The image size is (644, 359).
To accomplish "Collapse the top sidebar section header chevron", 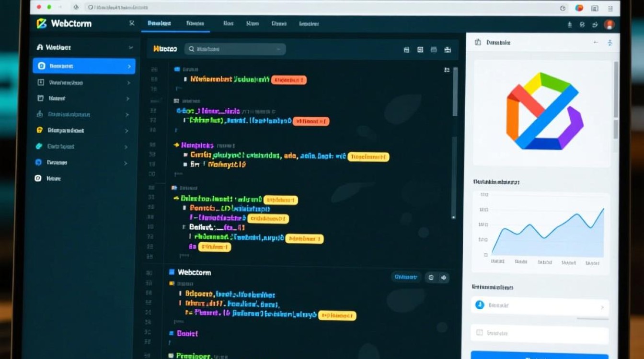I will click(x=130, y=47).
